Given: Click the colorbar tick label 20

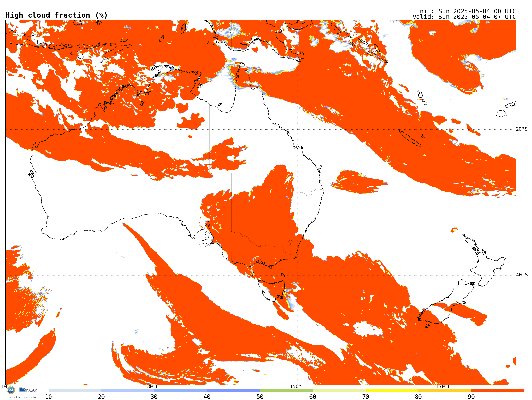Looking at the screenshot, I should (101, 397).
